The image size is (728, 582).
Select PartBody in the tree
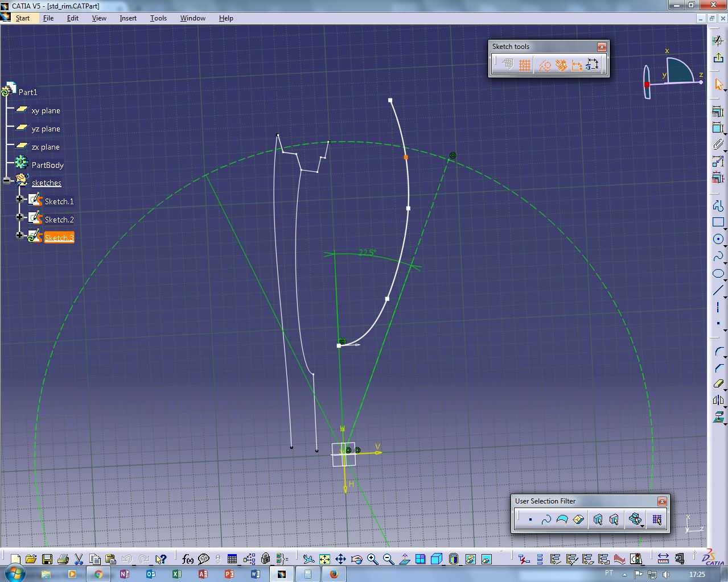48,165
